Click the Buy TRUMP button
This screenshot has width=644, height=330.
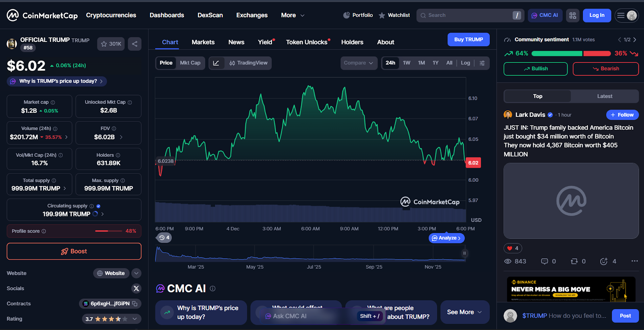[469, 39]
